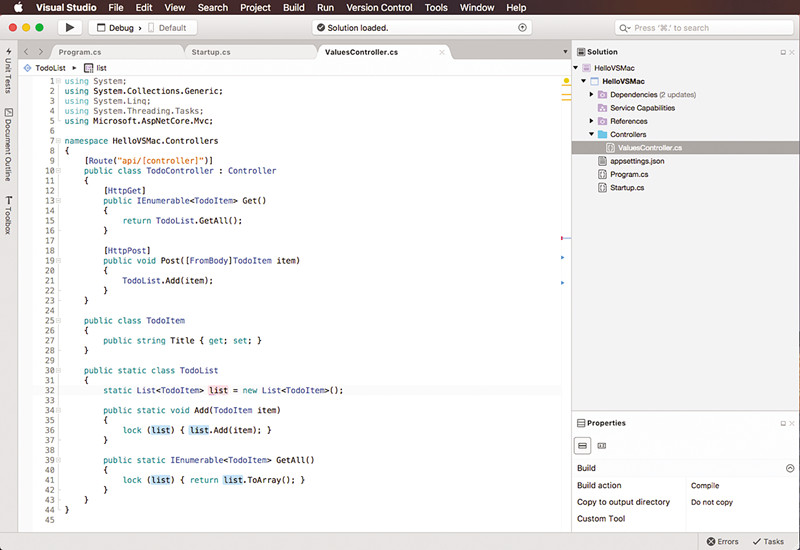Switch Properties to categorized view
Viewport: 800px width, 550px height.
coord(584,445)
